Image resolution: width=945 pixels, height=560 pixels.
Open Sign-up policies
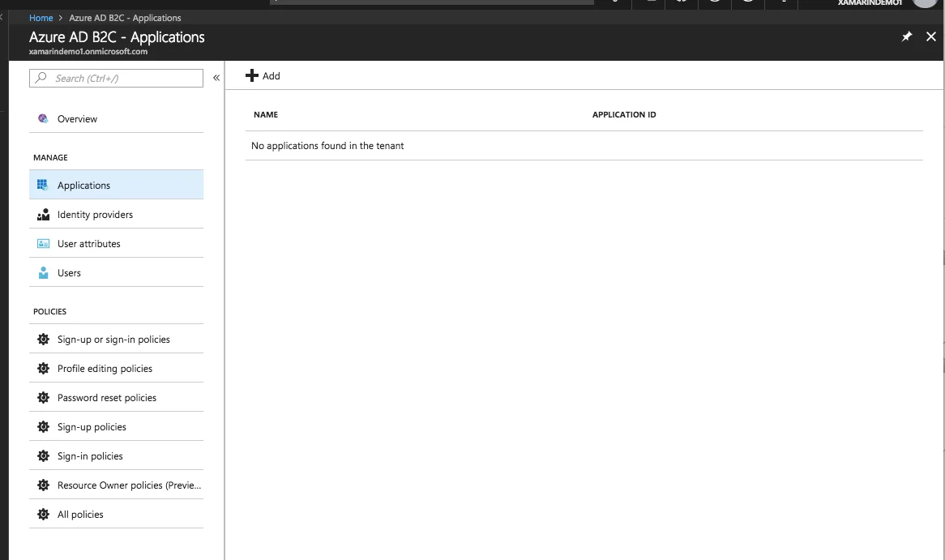click(x=117, y=427)
